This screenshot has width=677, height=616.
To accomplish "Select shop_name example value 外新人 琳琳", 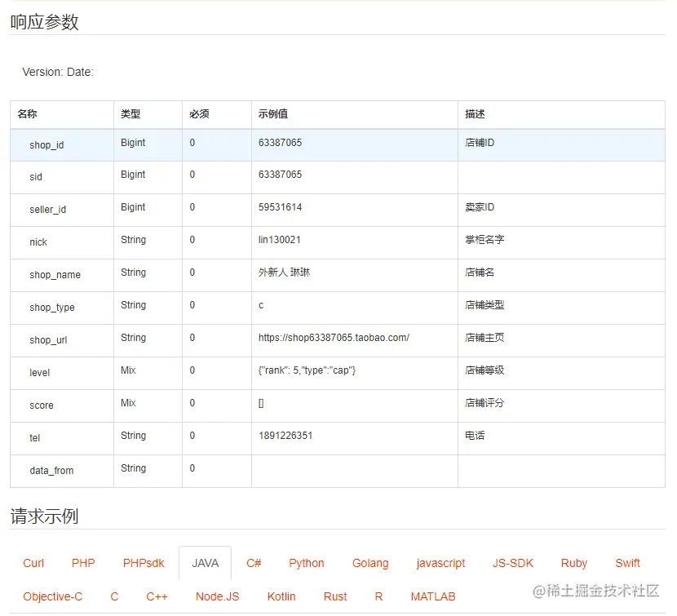I will tap(284, 273).
